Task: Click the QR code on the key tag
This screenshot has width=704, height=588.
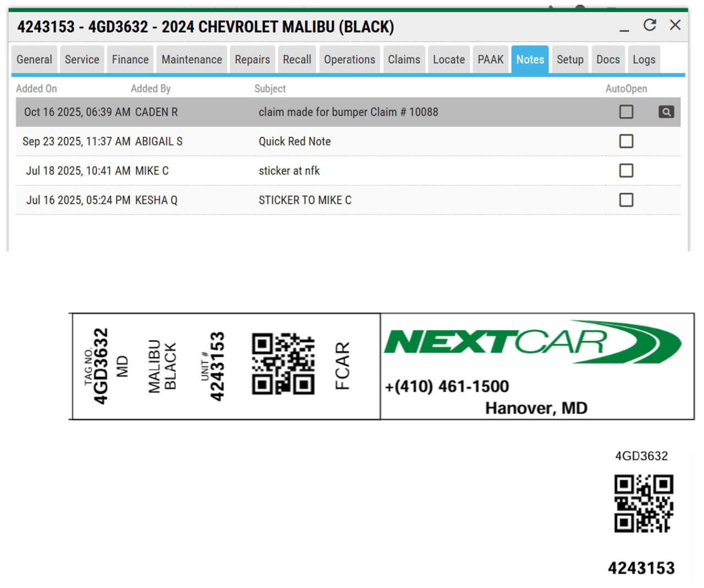Action: (283, 364)
